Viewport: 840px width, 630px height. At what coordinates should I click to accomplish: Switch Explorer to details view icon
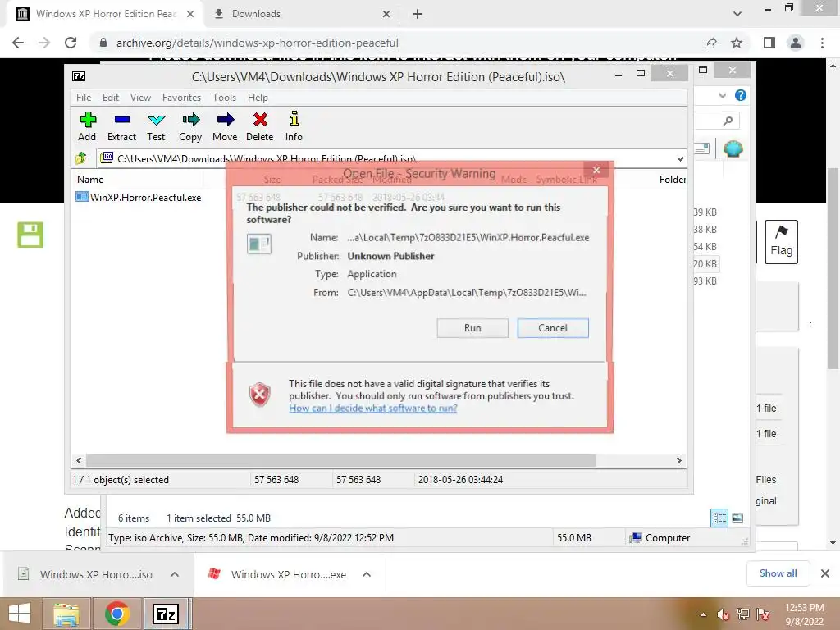pos(719,518)
